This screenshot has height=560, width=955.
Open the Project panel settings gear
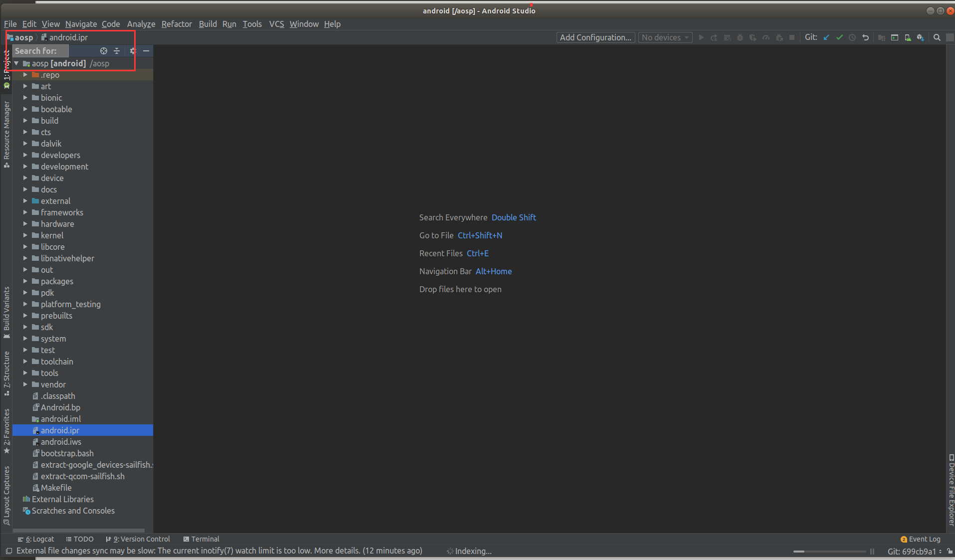click(133, 50)
